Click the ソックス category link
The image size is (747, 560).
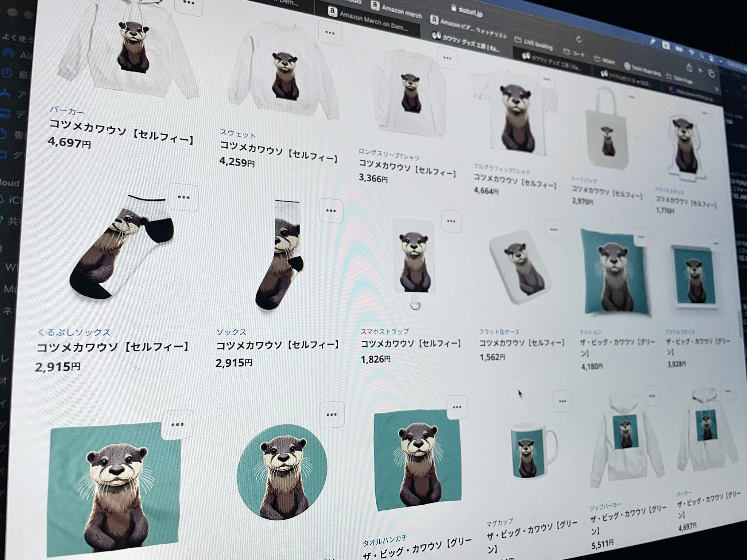coord(231,332)
